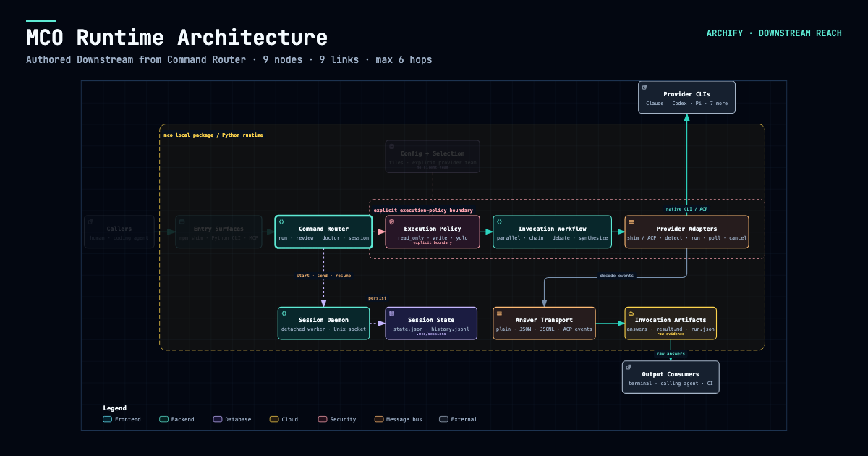Click the Provider CLIs node icon

pos(645,87)
